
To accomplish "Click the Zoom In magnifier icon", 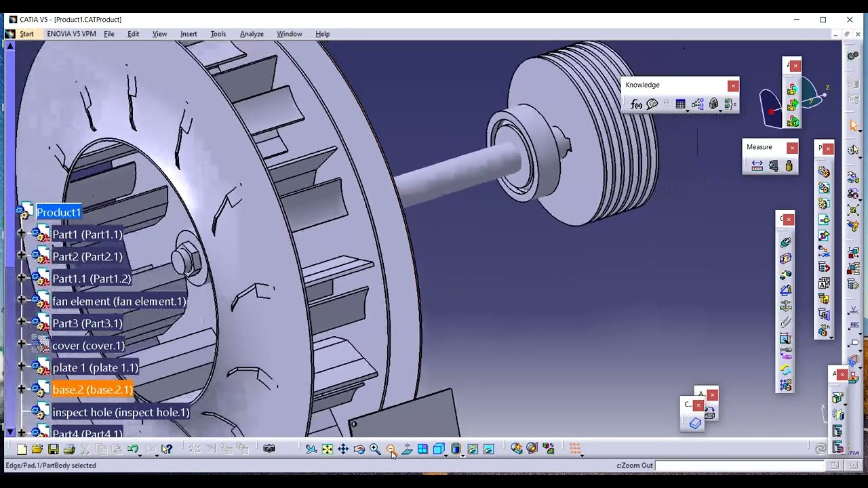I will [375, 449].
